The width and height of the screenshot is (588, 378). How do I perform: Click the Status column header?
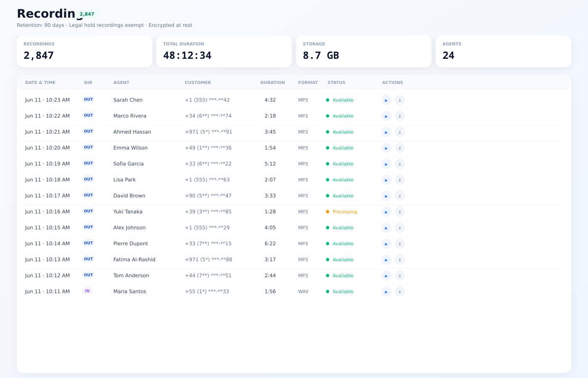point(336,83)
